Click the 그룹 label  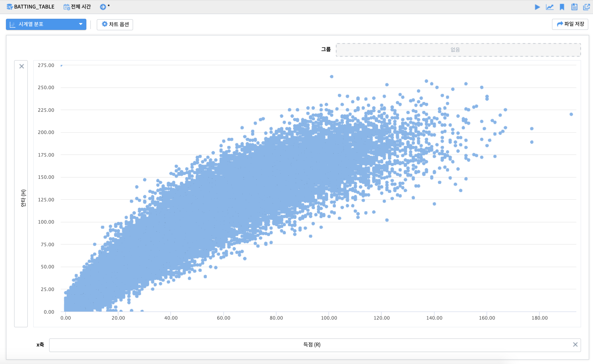tap(326, 49)
